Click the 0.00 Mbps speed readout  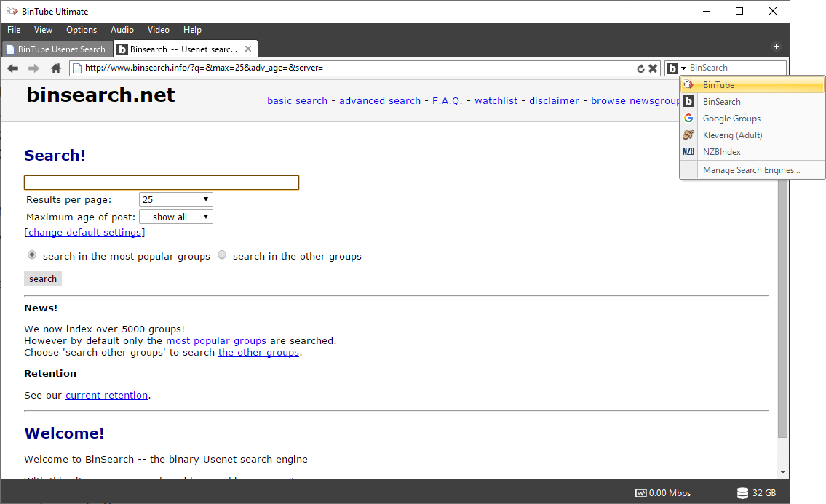pyautogui.click(x=670, y=493)
